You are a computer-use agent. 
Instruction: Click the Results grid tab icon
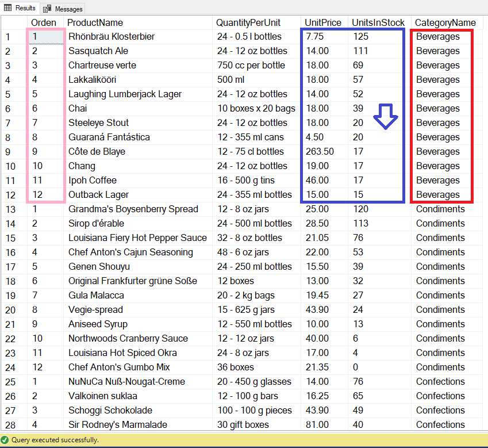[8, 8]
